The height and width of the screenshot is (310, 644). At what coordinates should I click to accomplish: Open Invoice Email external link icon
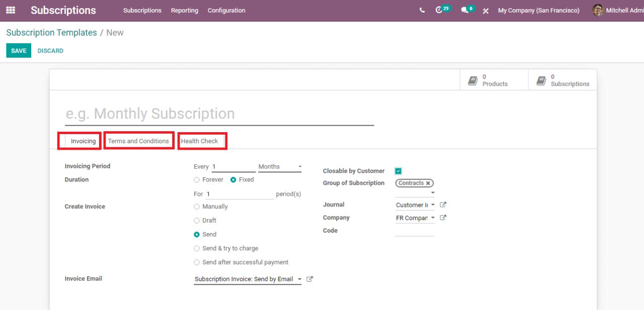[x=310, y=279]
